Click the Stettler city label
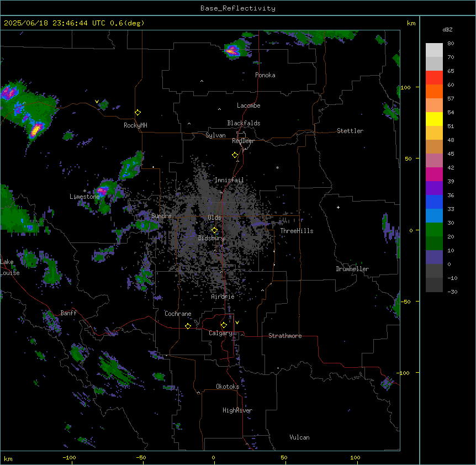476x465 pixels. coord(350,131)
